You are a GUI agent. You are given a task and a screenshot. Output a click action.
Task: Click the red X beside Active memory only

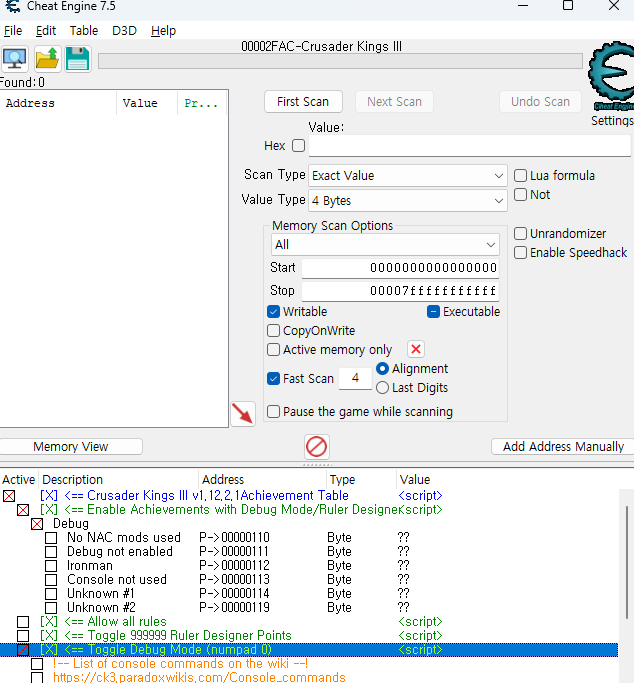416,349
